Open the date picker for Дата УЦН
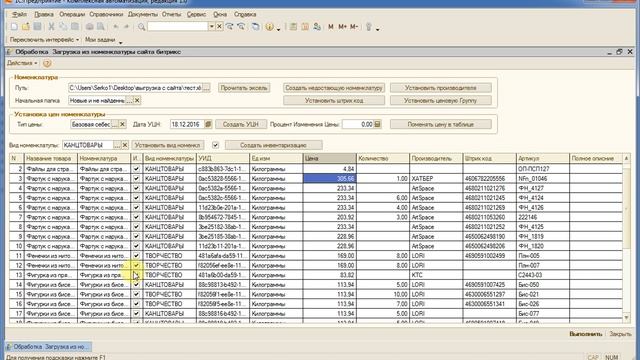640x360 pixels. click(208, 124)
